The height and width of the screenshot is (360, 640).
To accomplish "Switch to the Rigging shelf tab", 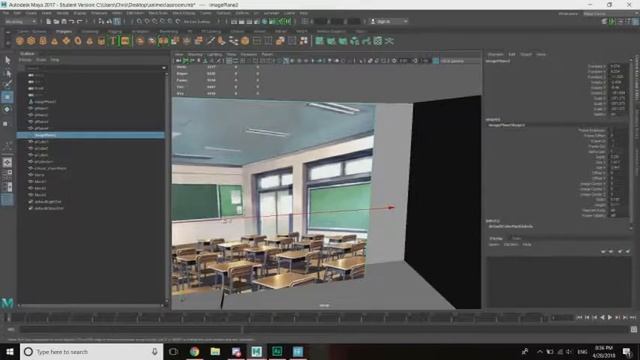I will tap(115, 31).
